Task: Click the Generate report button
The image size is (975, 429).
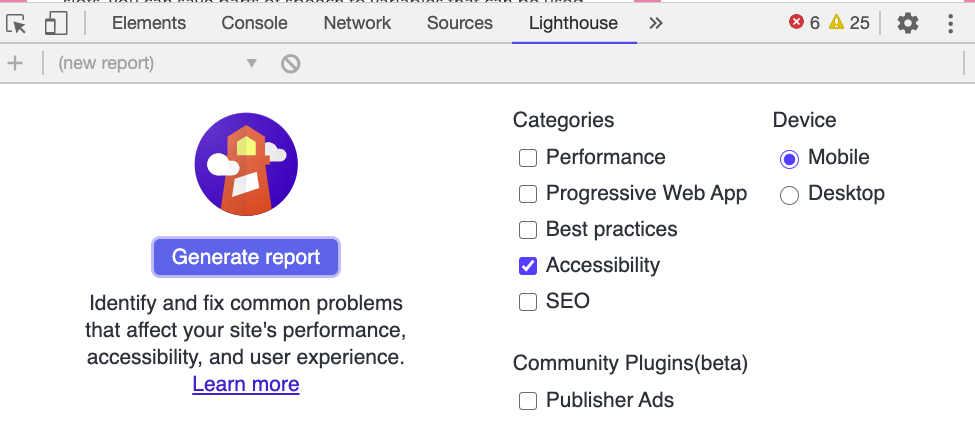Action: 246,257
